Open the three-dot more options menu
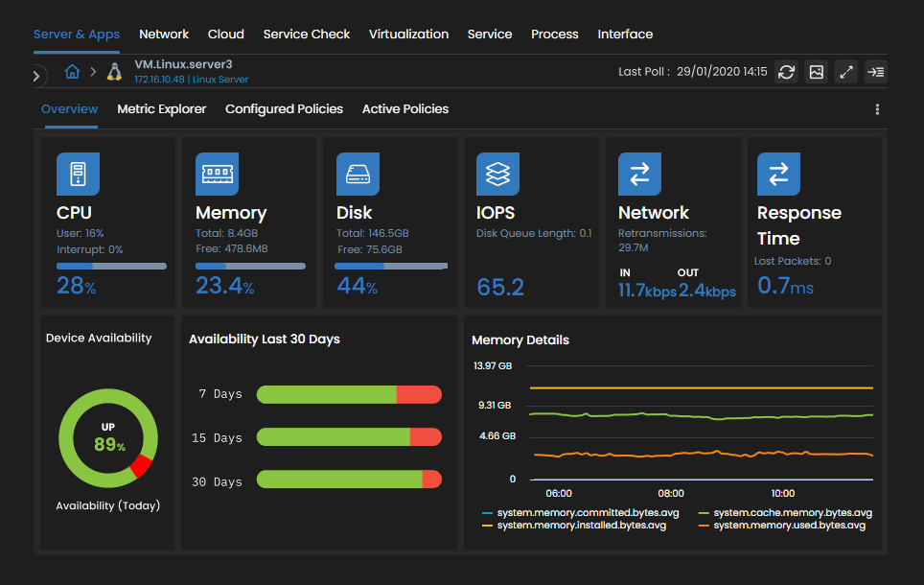Image resolution: width=924 pixels, height=585 pixels. (x=877, y=109)
